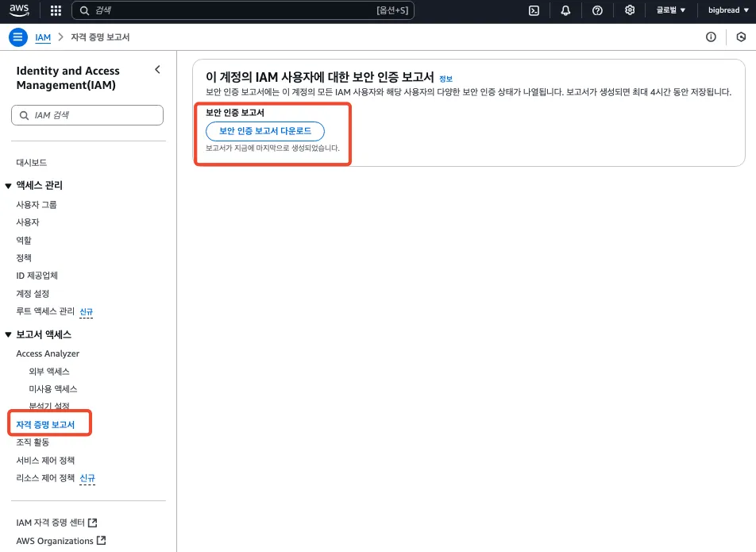The height and width of the screenshot is (552, 756).
Task: Open 사용자 그룹 in sidebar
Action: tap(37, 205)
